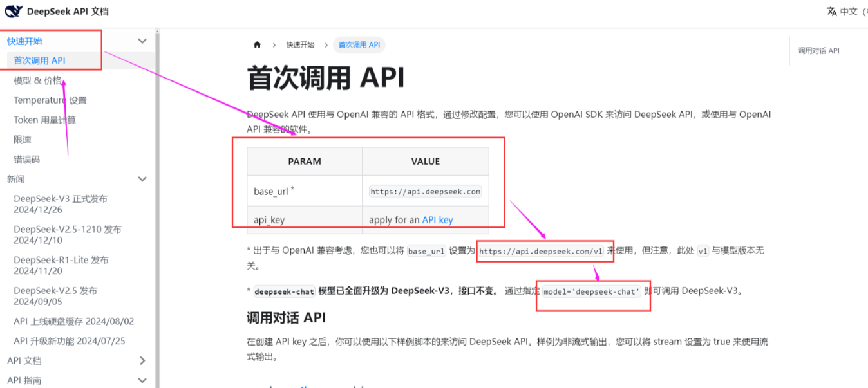The height and width of the screenshot is (388, 868).
Task: Jump to 调用对话 API in table of contents
Action: (818, 51)
